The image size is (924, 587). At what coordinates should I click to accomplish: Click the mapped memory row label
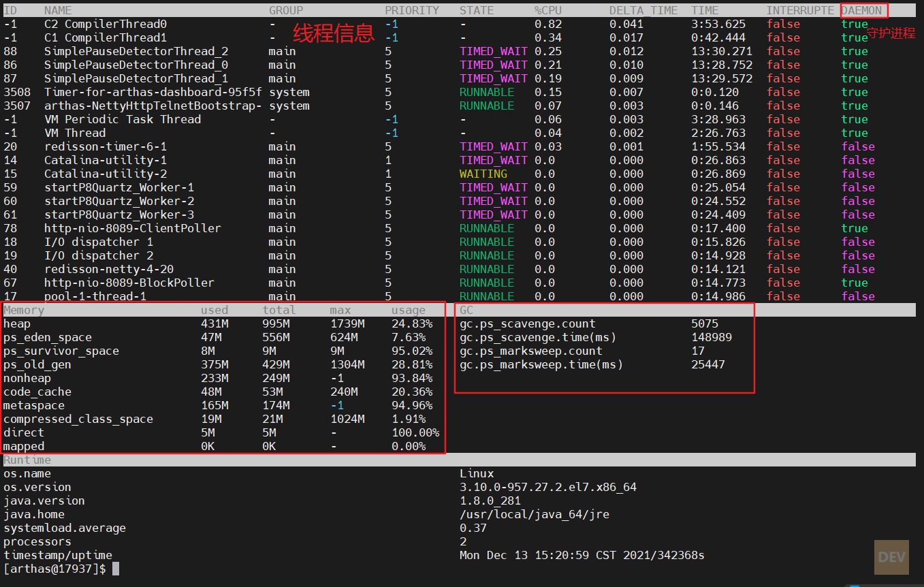tap(24, 446)
